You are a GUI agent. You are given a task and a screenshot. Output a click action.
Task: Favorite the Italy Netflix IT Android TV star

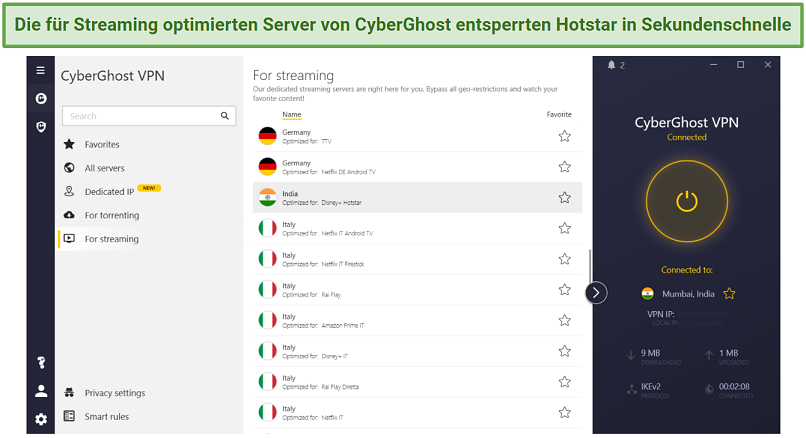[564, 228]
